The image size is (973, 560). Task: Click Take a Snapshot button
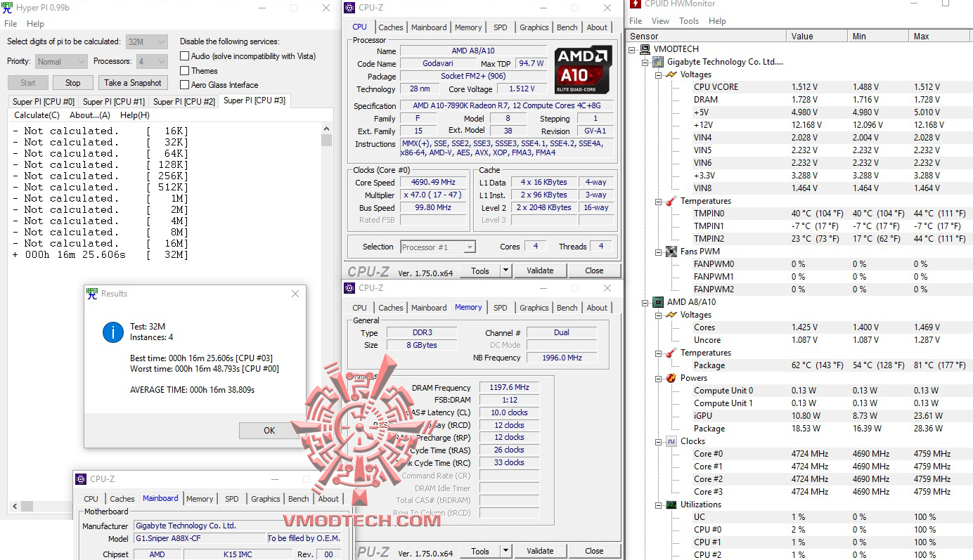click(x=133, y=83)
